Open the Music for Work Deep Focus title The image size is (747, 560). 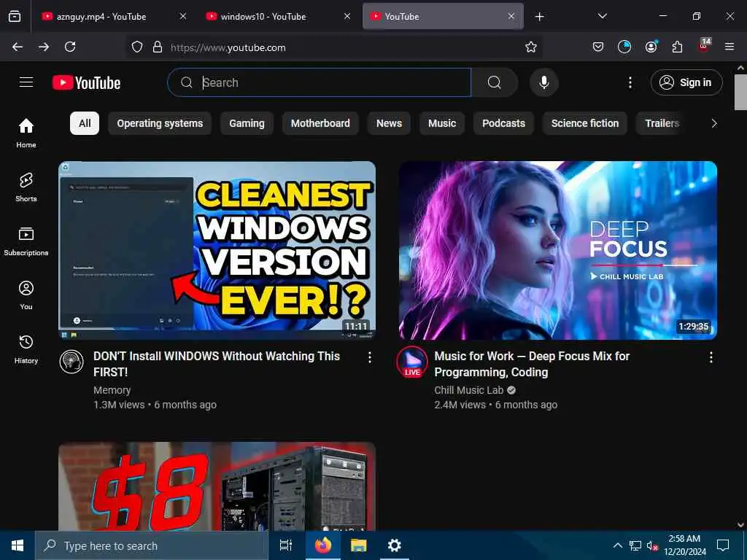pos(532,364)
